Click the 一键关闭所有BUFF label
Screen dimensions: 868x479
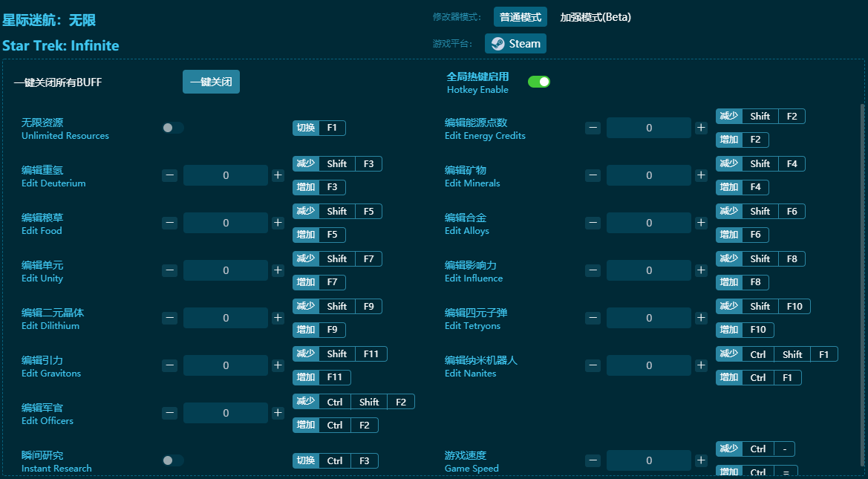coord(58,82)
